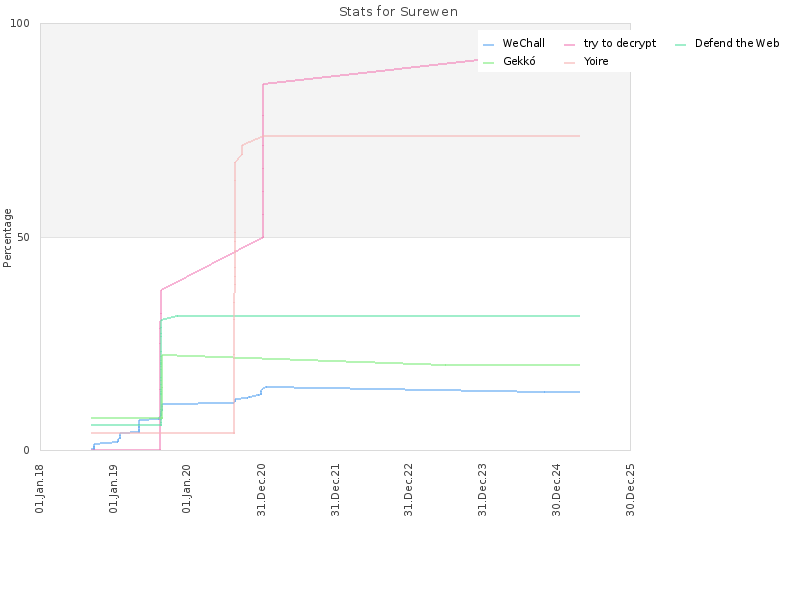Select the Defend the Web legend label

click(x=737, y=44)
